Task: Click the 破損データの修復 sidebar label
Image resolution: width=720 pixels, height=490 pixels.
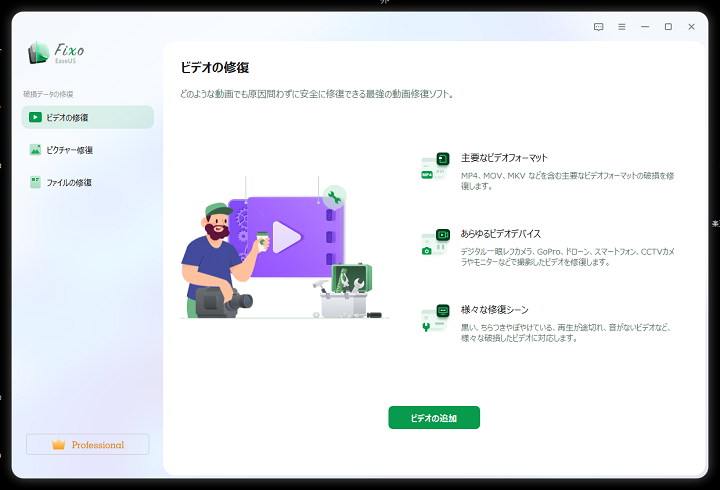Action: tap(48, 94)
